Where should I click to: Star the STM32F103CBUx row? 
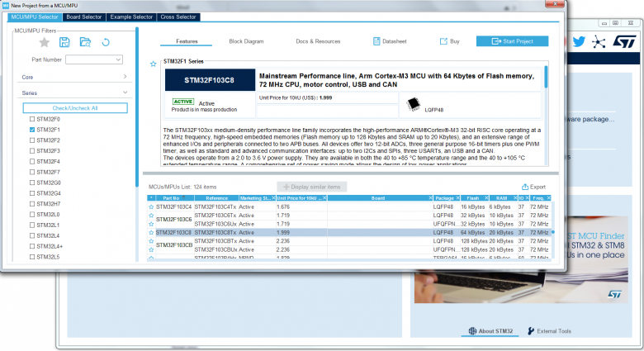coord(151,250)
